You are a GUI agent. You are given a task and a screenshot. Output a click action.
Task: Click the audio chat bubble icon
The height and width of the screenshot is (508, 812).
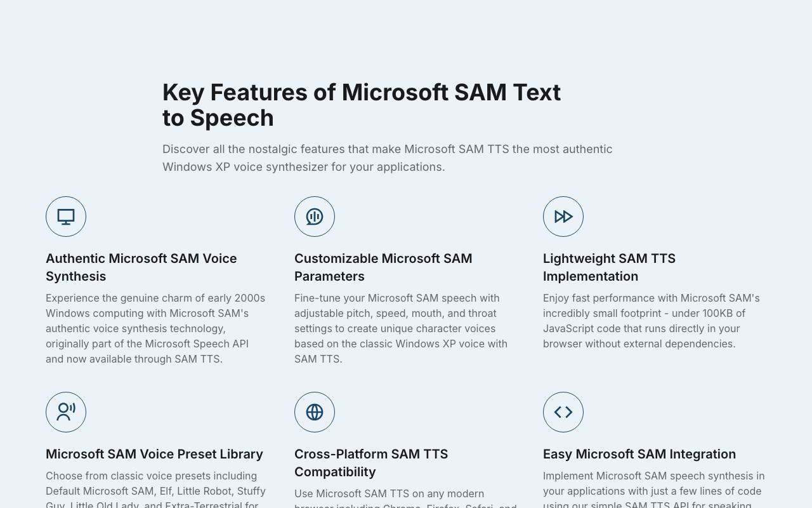pos(315,217)
